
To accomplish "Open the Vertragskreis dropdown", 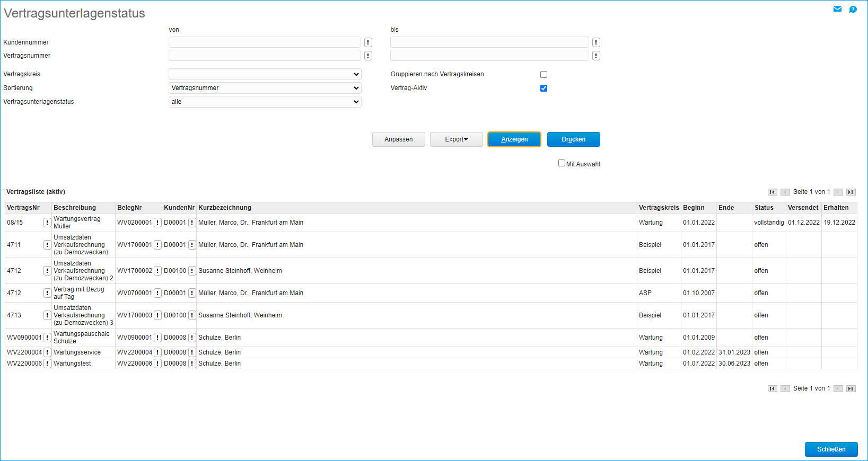I will coord(265,74).
